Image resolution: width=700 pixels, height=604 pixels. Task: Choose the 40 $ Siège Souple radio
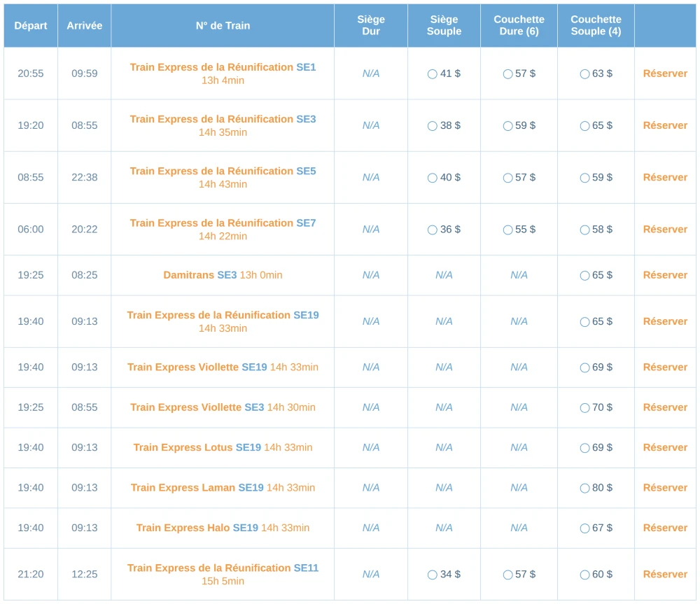(x=432, y=178)
